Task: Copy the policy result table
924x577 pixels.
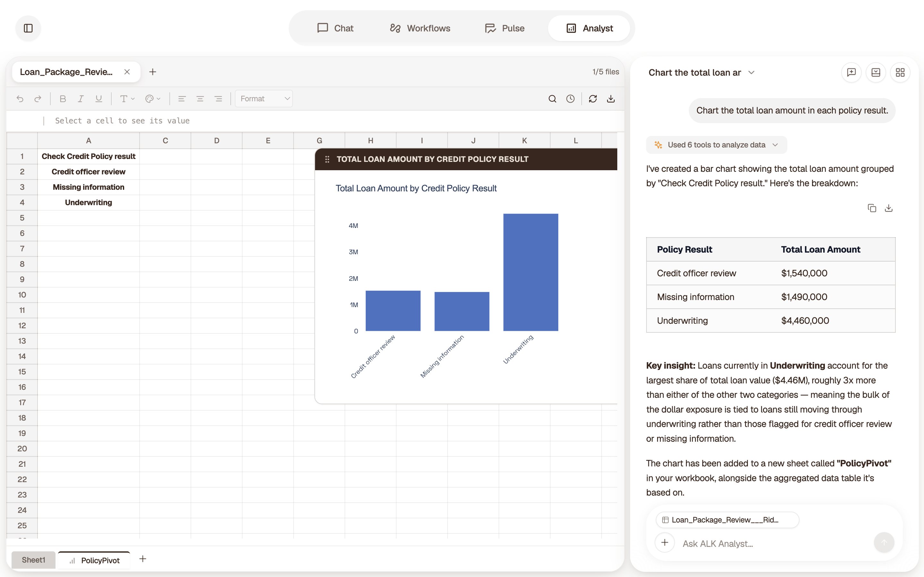Action: tap(872, 208)
